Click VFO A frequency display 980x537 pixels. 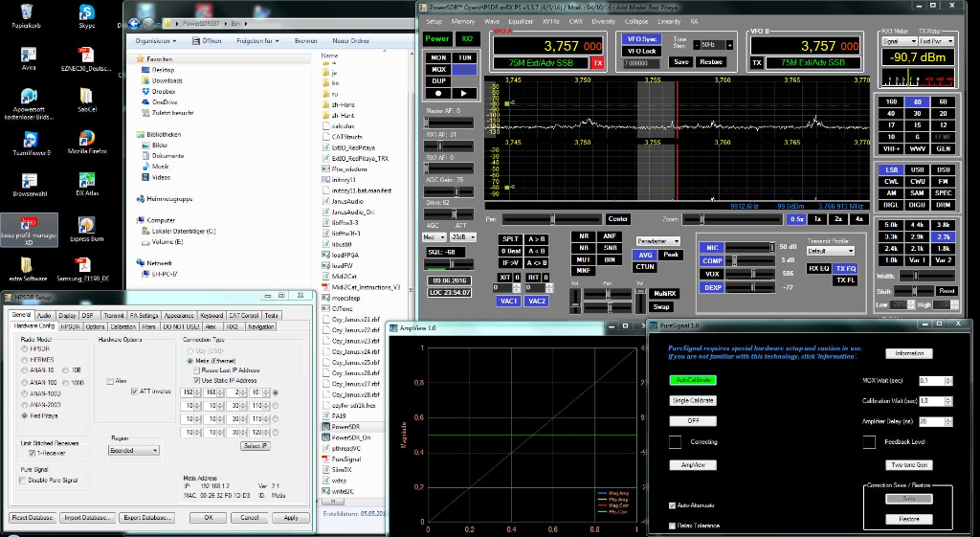548,46
